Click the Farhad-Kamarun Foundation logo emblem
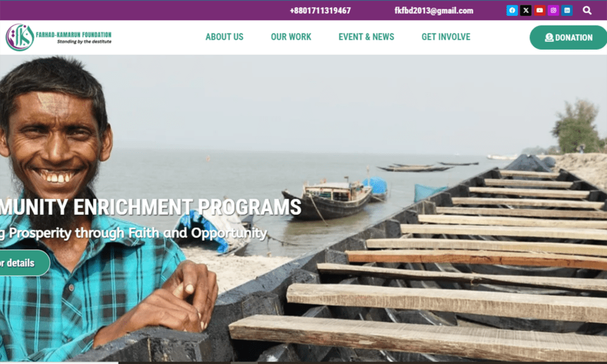607x364 pixels. pyautogui.click(x=20, y=37)
